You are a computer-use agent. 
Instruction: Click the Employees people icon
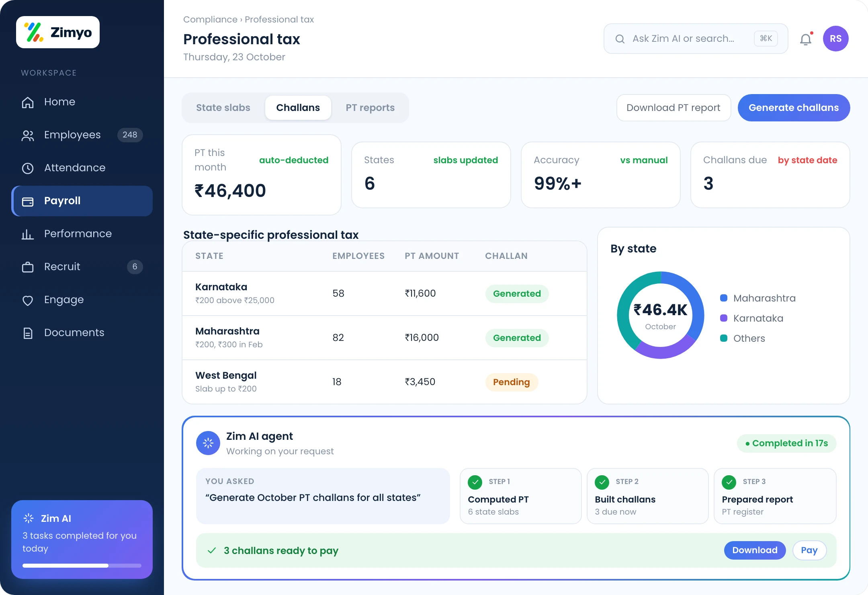tap(28, 135)
